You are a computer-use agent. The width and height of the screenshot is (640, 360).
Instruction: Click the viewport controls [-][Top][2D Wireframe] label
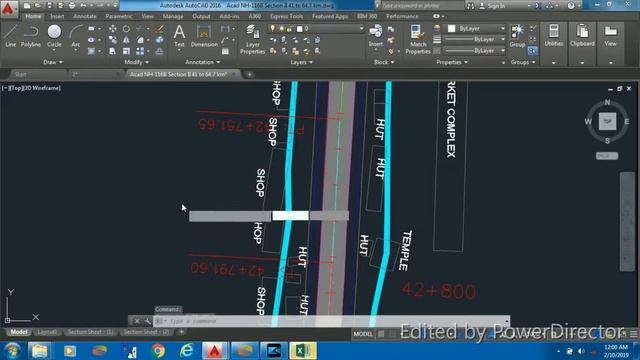click(x=31, y=88)
